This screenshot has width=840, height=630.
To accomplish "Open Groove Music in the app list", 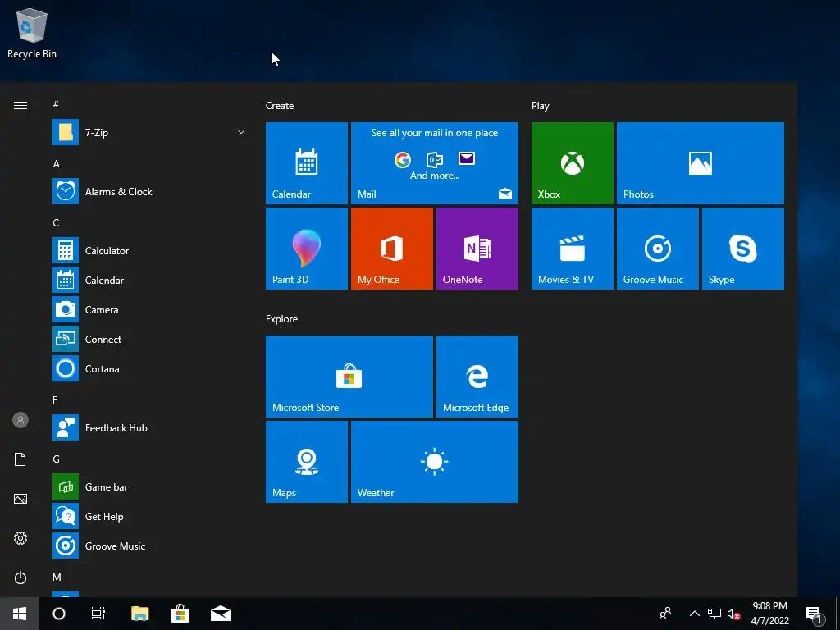I will point(149,546).
